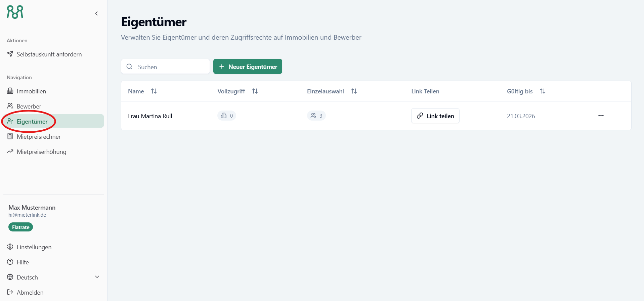Sort by Gültig bis column arrows
This screenshot has width=644, height=301.
click(x=543, y=91)
